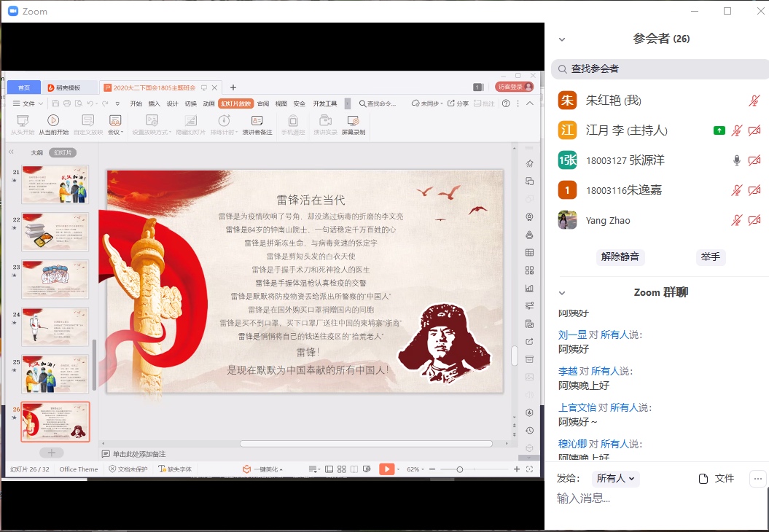Toggle the camera-off icon for Yang Zhao
Image resolution: width=769 pixels, height=532 pixels.
tap(754, 220)
